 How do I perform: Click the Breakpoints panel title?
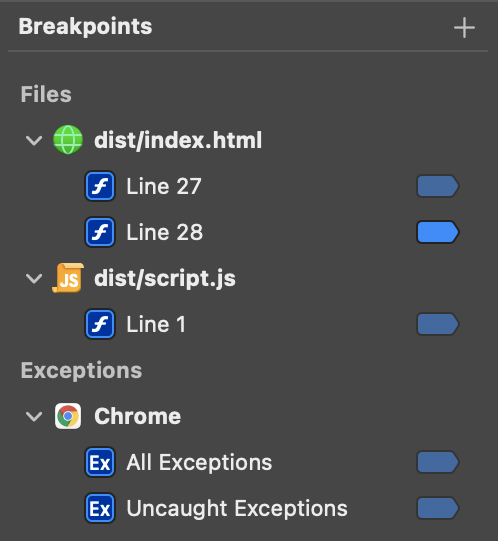point(85,27)
